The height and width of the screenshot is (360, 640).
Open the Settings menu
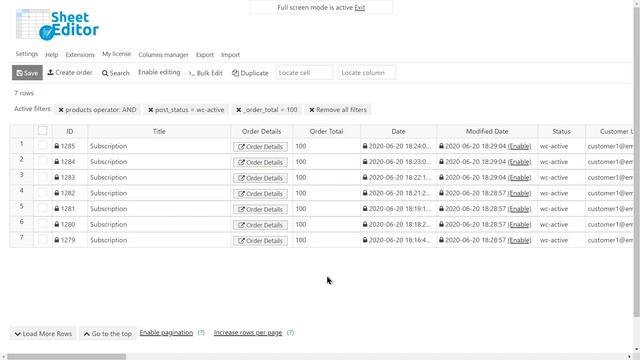coord(27,54)
